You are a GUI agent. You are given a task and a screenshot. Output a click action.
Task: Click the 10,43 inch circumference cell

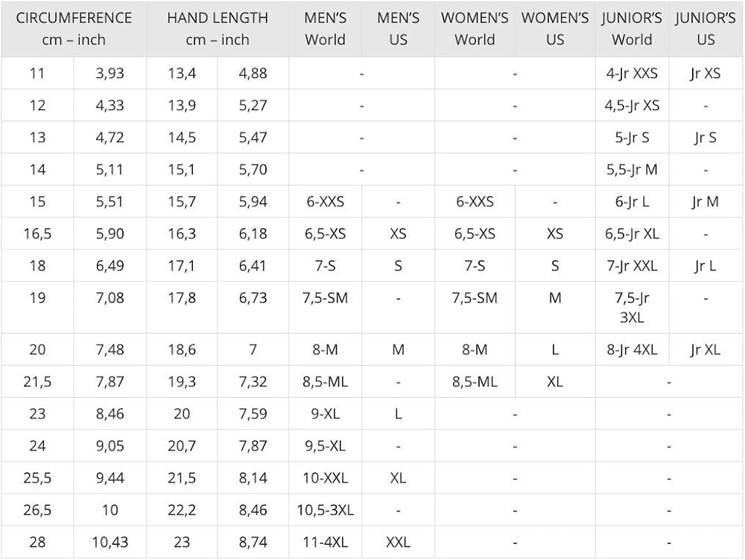110,543
